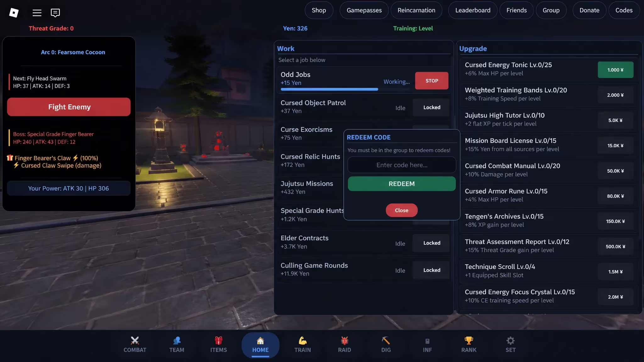Click Locked button for Elder Contracts

coord(432,243)
